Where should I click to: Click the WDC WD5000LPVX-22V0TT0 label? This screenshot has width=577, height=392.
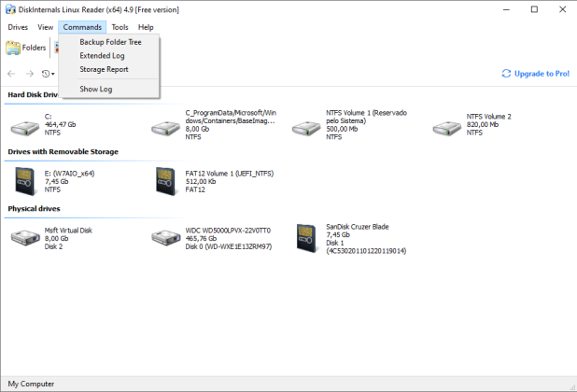point(228,231)
